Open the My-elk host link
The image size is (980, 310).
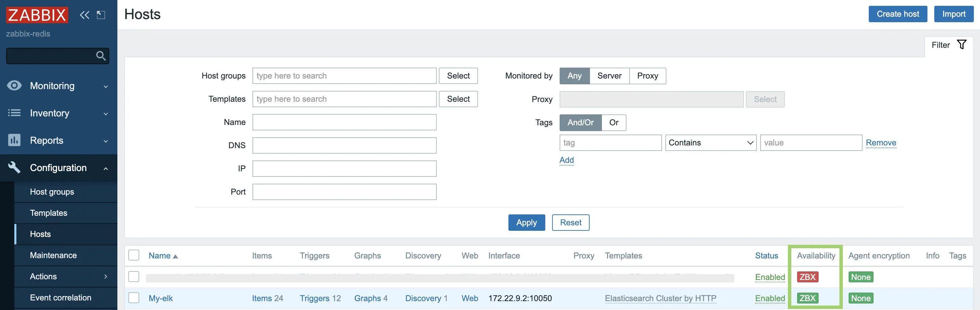(x=160, y=298)
